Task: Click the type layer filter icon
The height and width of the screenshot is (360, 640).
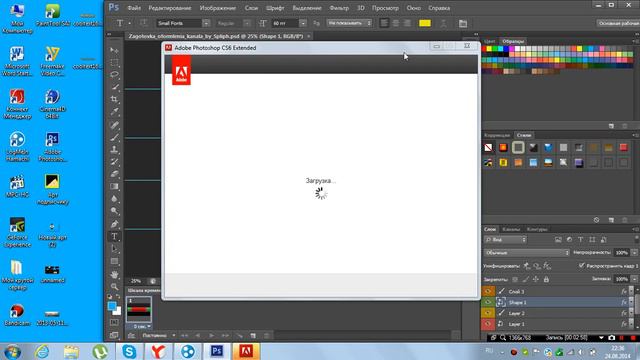Action: [x=580, y=240]
